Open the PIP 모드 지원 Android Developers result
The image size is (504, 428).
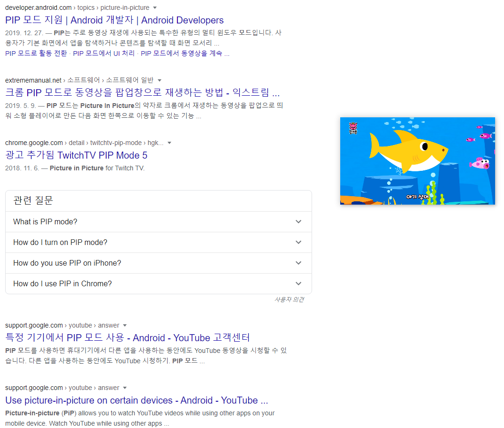pos(114,20)
